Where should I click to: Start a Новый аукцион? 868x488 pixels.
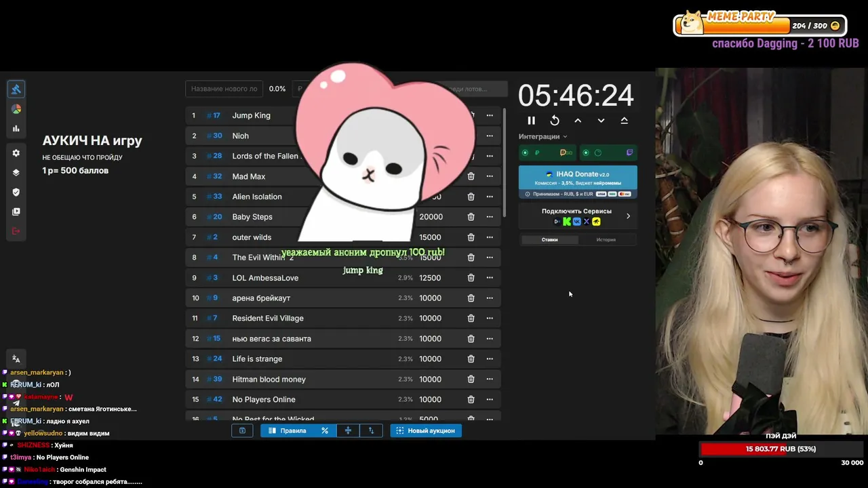point(426,430)
